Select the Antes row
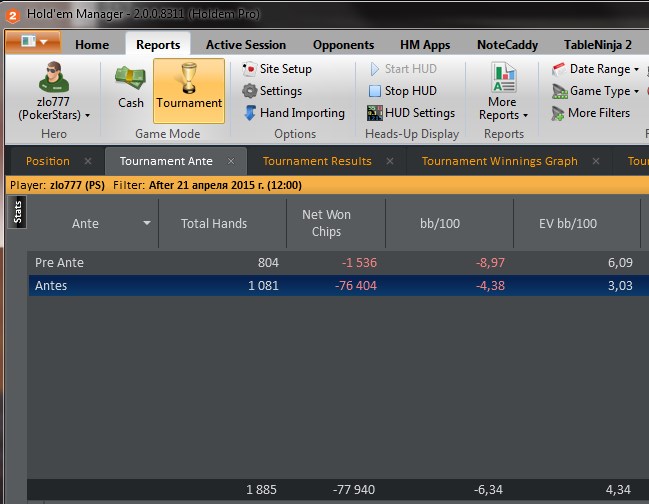 (x=338, y=286)
